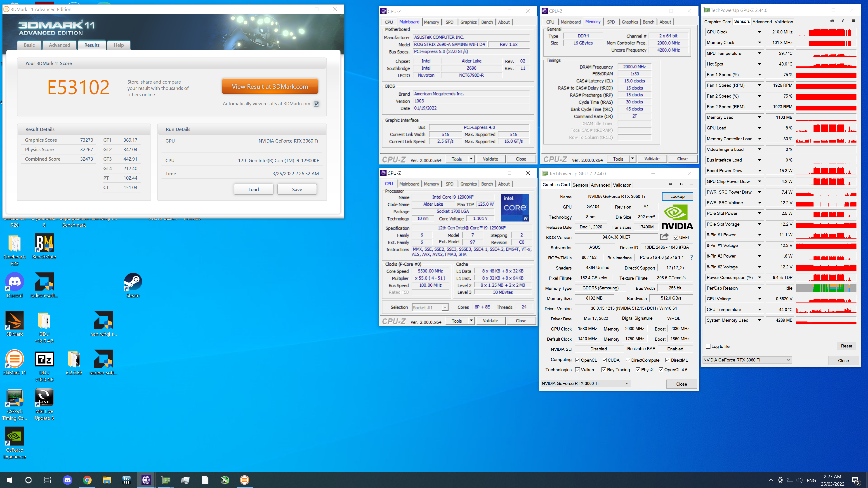This screenshot has height=488, width=868.
Task: Open the 3DMark desktop shortcut
Action: point(14,324)
